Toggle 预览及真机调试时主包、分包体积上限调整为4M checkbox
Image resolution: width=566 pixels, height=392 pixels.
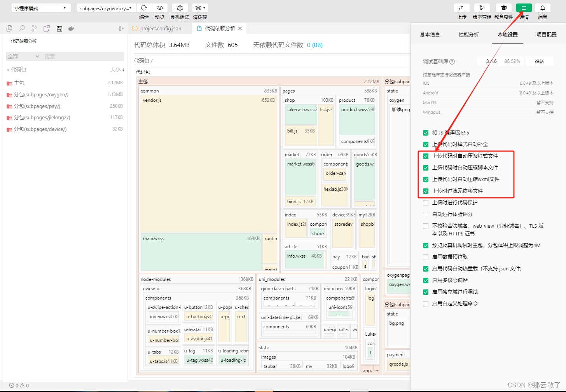tap(426, 245)
